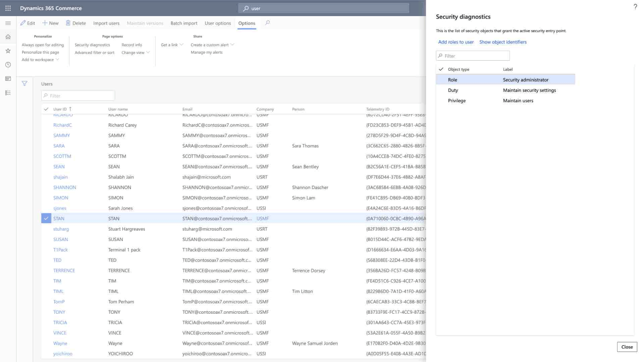Viewport: 644px width, 362px height.
Task: Click the help question mark icon
Action: [635, 6]
